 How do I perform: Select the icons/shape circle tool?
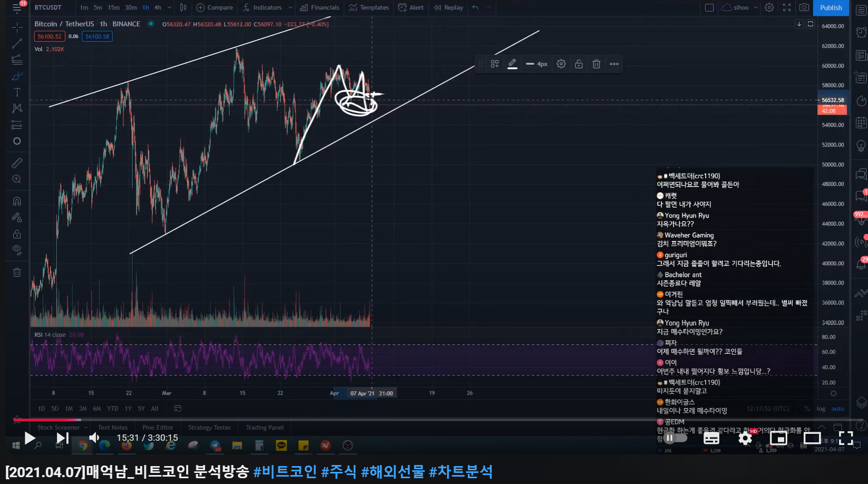pyautogui.click(x=17, y=141)
